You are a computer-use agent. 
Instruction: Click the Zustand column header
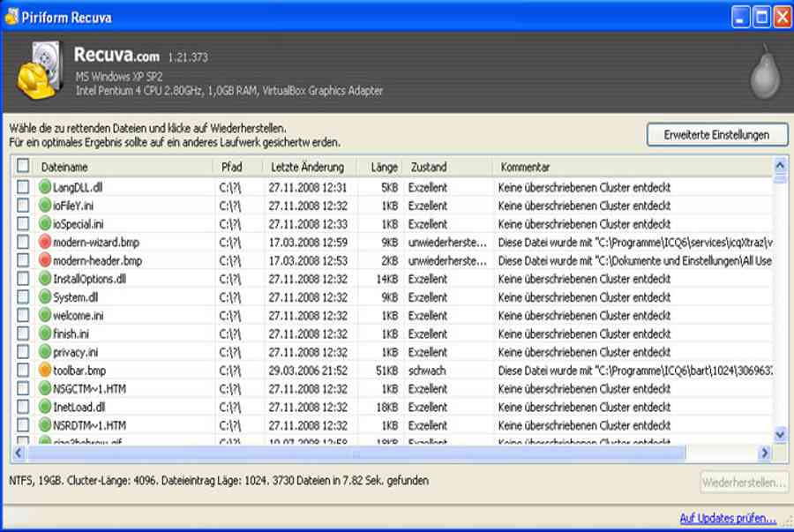coord(447,167)
